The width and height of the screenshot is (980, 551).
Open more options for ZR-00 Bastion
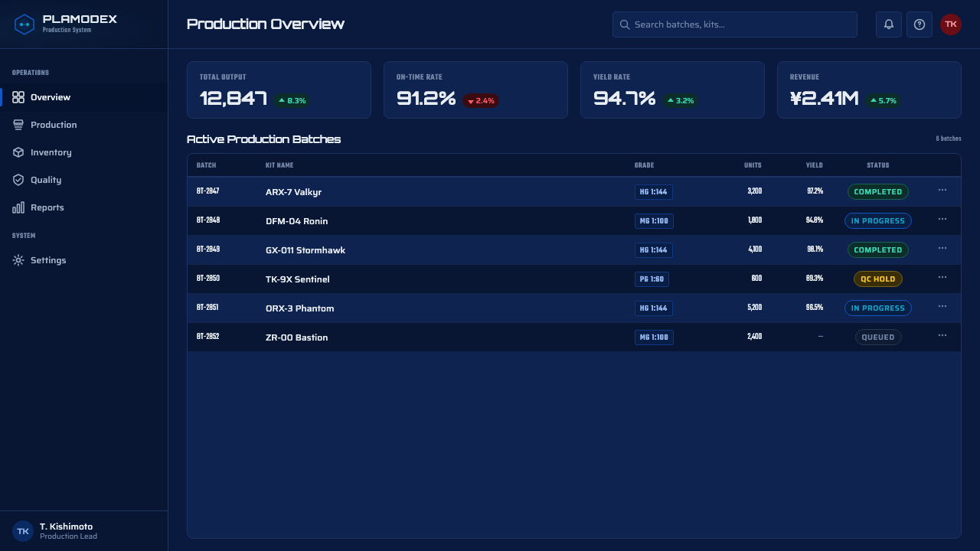pyautogui.click(x=942, y=335)
